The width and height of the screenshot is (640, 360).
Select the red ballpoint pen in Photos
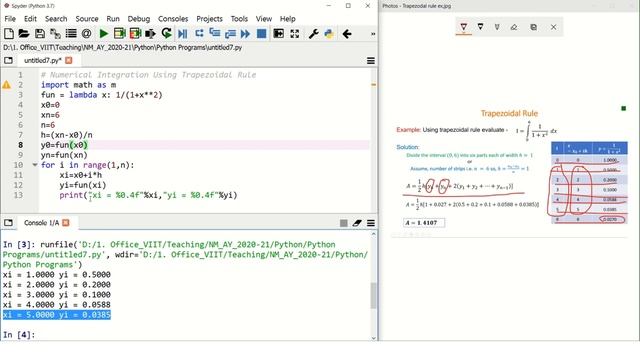tap(464, 27)
